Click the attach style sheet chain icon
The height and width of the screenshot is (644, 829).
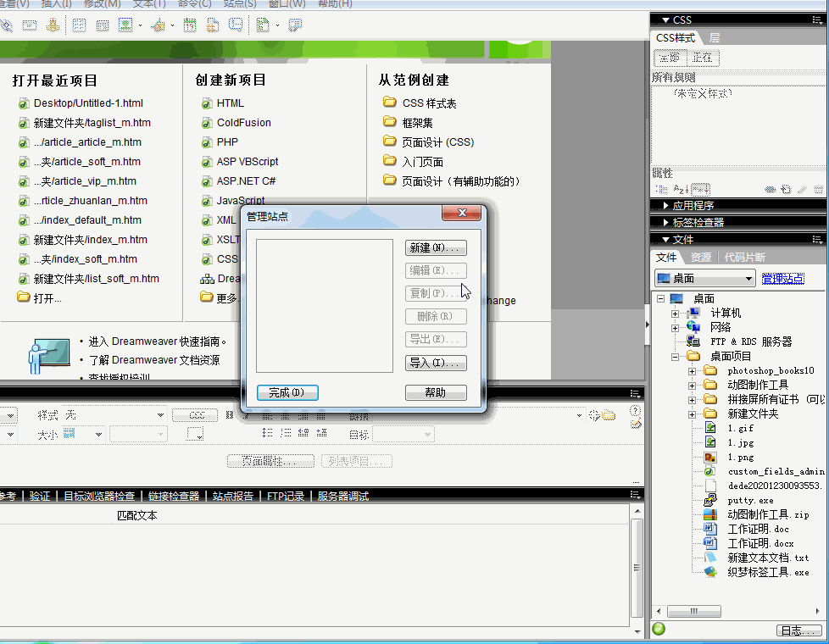click(x=770, y=190)
